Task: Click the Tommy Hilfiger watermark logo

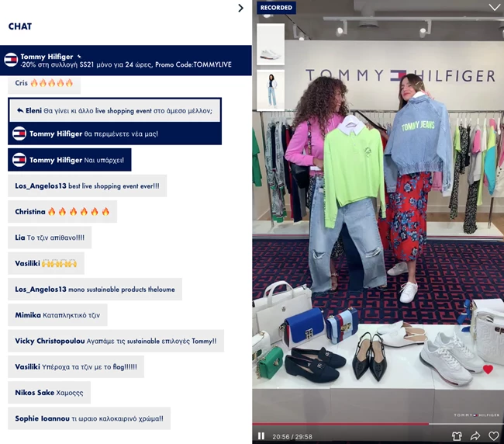Action: click(476, 415)
